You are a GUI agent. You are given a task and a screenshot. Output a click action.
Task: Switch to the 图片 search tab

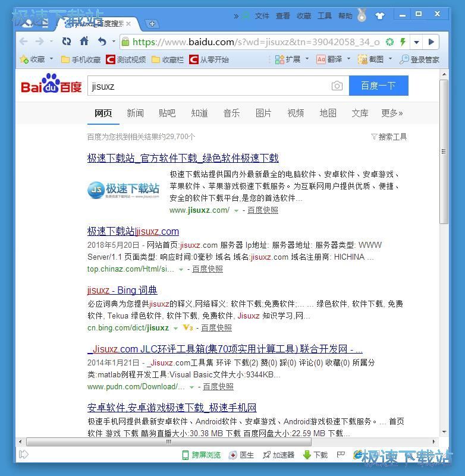(263, 113)
